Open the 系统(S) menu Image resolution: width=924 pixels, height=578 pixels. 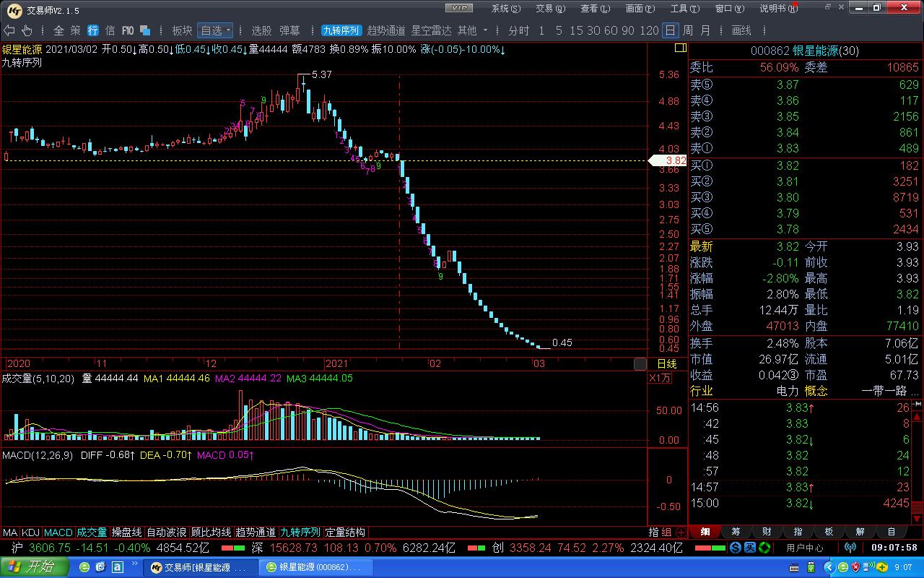click(505, 8)
